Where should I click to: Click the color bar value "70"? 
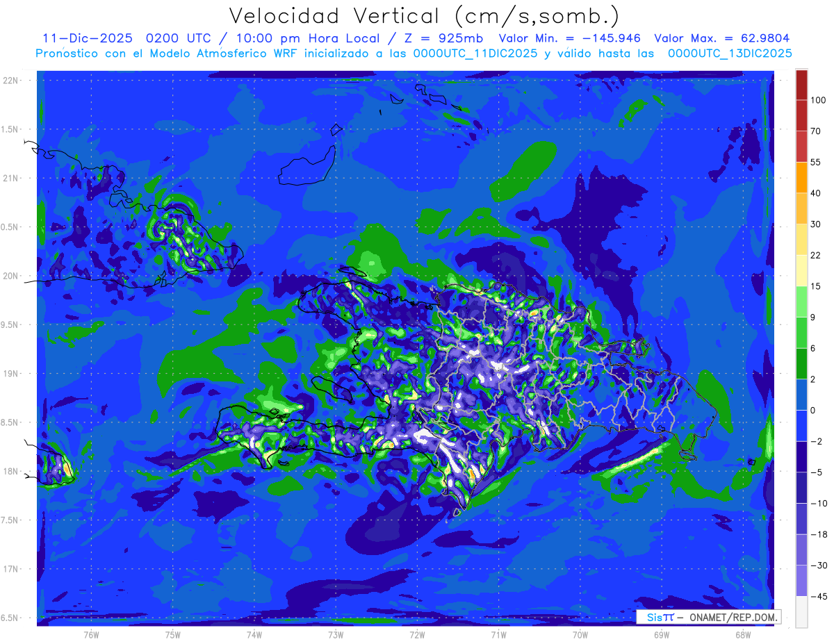tap(816, 131)
